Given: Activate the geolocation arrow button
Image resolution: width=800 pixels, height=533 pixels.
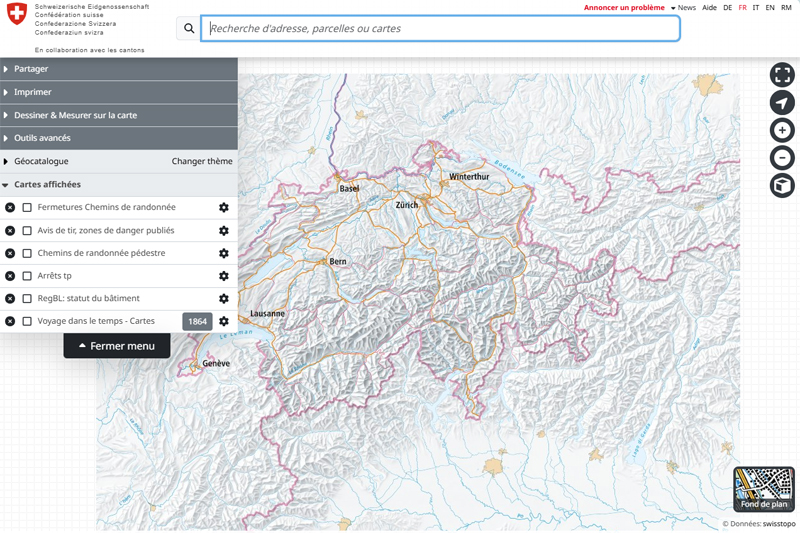Looking at the screenshot, I should pos(782,103).
